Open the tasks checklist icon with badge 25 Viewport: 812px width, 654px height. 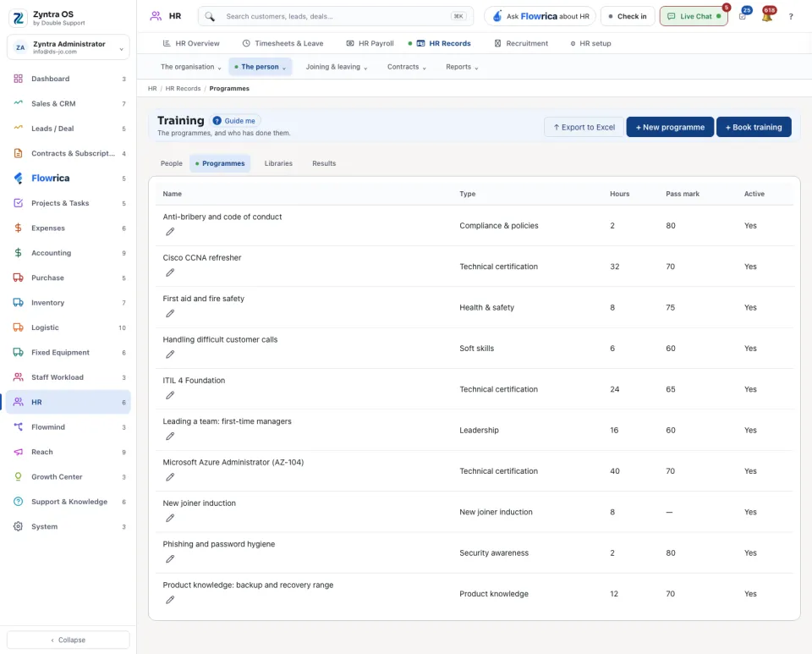743,16
